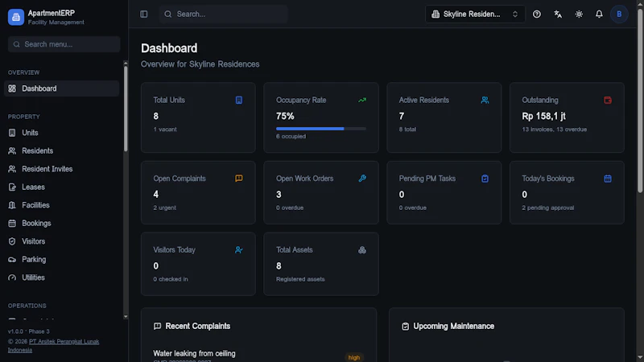Toggle the light/dark theme sun icon
Viewport: 644px width, 362px height.
point(579,14)
